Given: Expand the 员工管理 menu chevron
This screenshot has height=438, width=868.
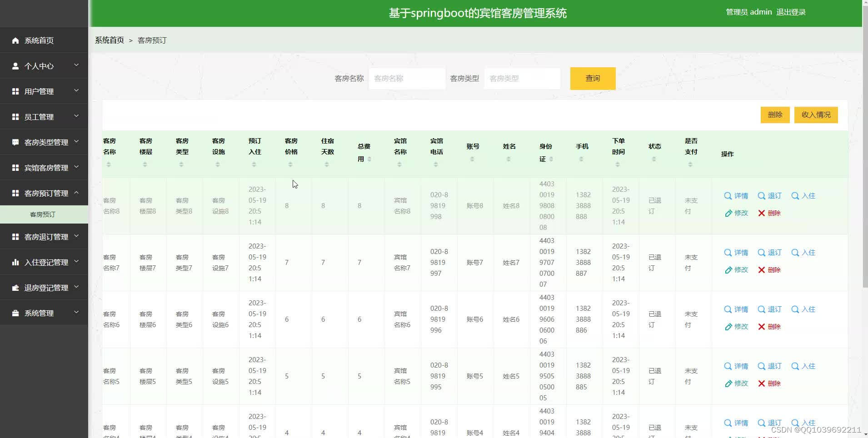Looking at the screenshot, I should [76, 116].
